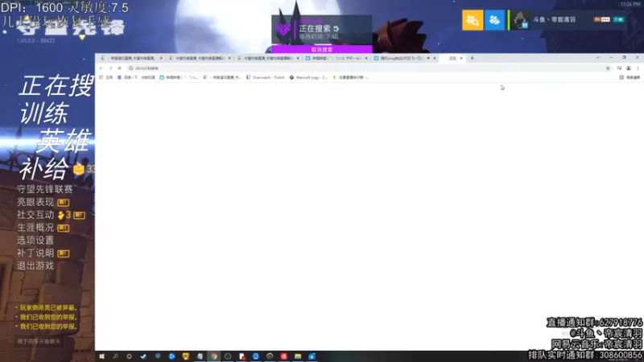Click taskbar search magnifier icon

pos(115,356)
